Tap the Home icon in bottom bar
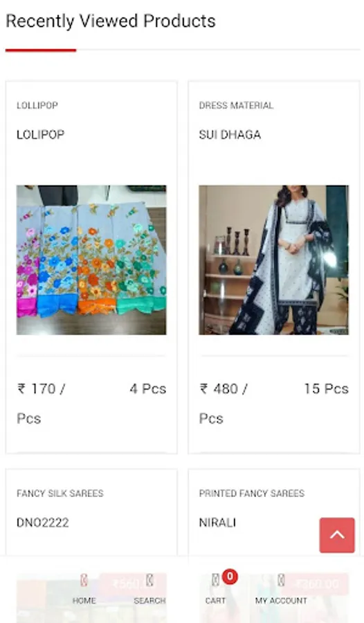 (84, 581)
